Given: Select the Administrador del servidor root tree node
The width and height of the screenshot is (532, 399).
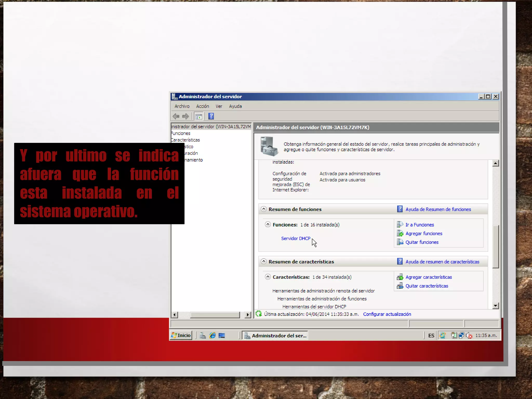Looking at the screenshot, I should (211, 127).
